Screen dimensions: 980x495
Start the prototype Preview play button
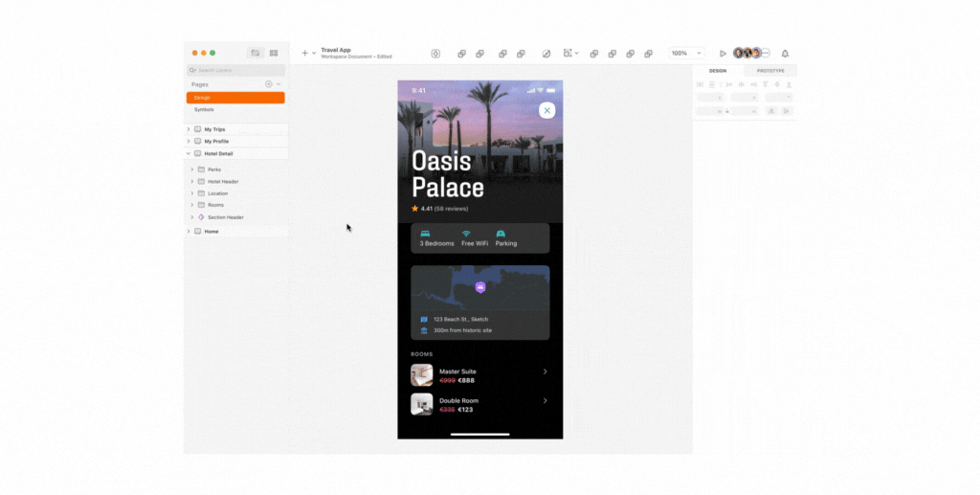point(724,54)
